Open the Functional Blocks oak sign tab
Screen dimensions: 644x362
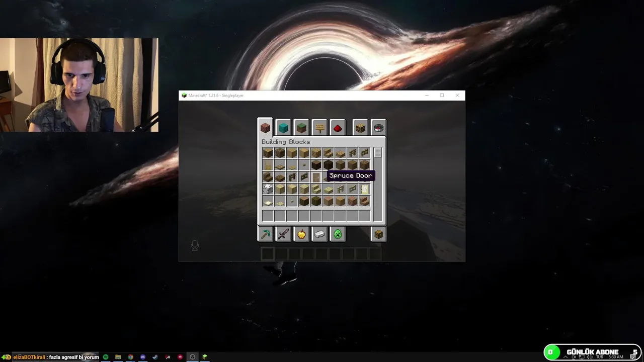(319, 128)
